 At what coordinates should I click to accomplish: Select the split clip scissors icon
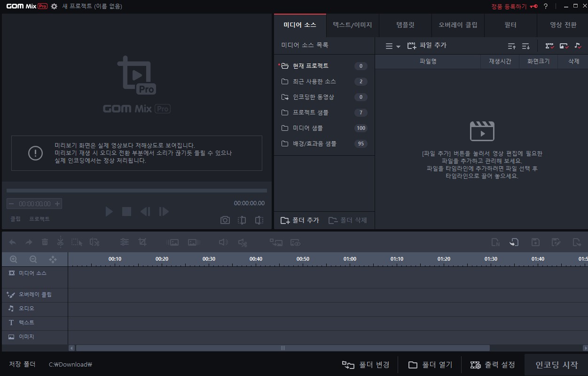click(x=60, y=242)
